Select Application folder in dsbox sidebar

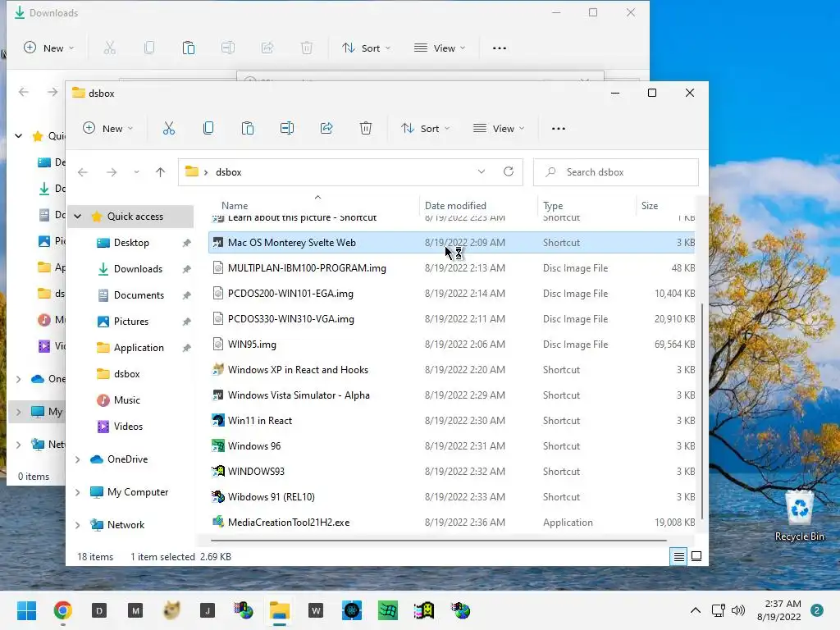[x=139, y=348]
